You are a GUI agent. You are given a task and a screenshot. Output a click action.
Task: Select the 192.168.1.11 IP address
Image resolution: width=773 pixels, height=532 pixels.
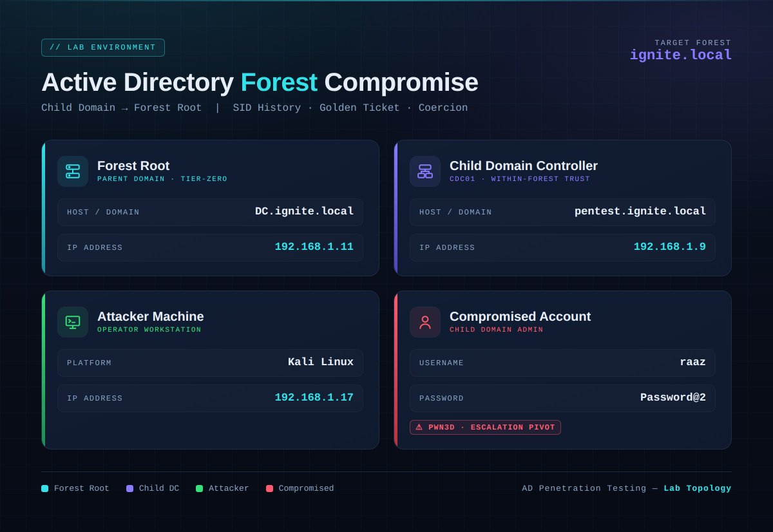tap(314, 247)
